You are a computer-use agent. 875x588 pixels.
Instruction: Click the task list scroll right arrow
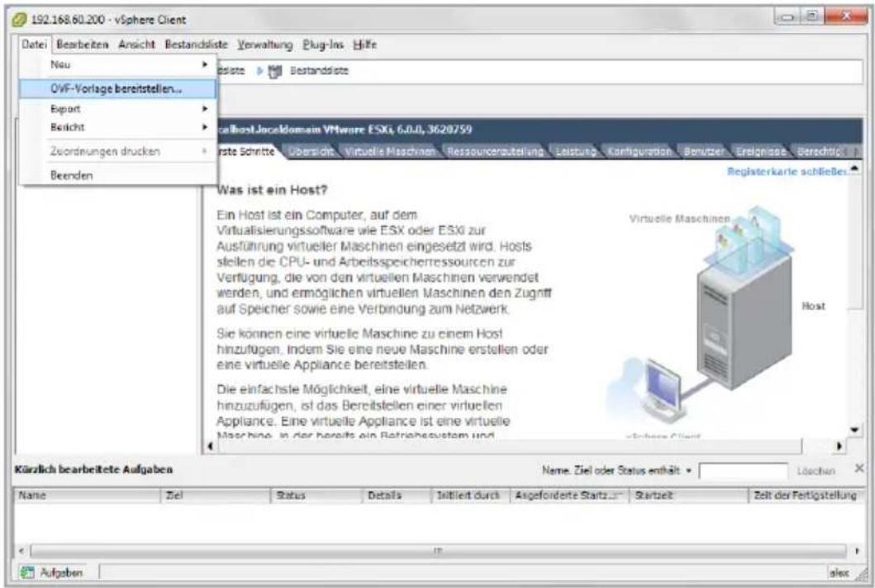click(x=857, y=551)
